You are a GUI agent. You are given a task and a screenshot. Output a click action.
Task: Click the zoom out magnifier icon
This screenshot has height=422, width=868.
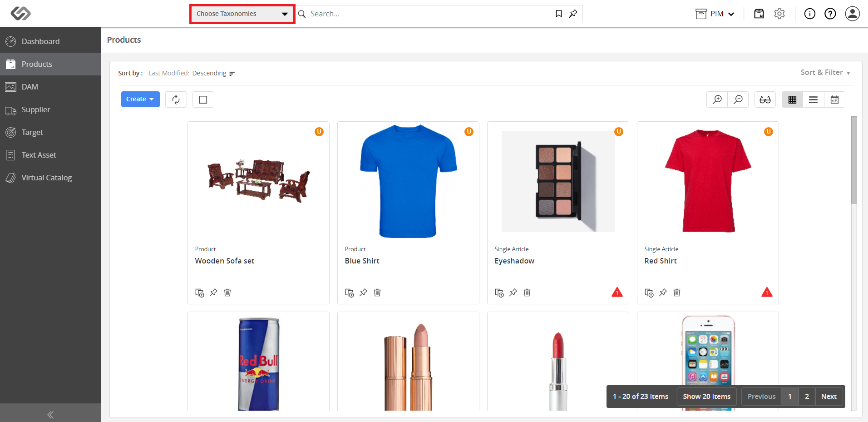(x=738, y=99)
